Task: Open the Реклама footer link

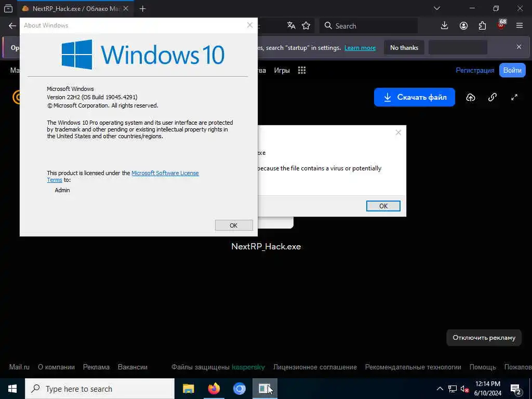Action: 96,367
